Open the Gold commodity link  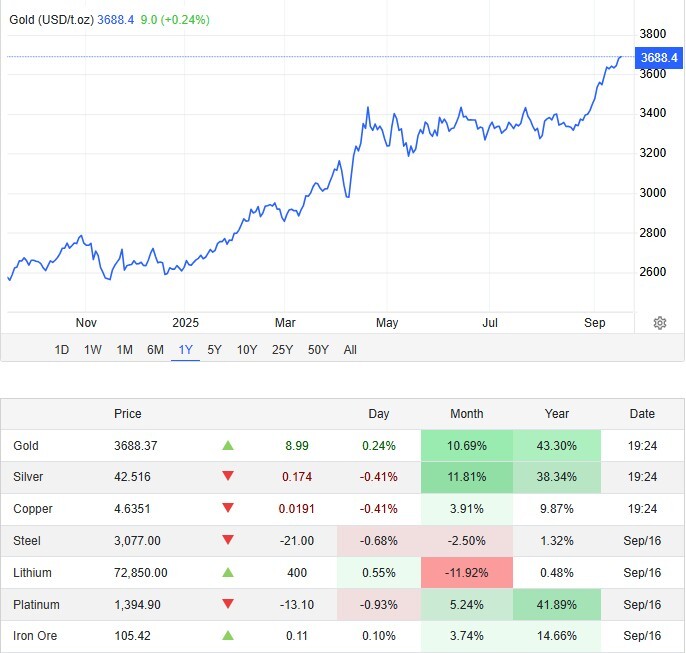[26, 445]
